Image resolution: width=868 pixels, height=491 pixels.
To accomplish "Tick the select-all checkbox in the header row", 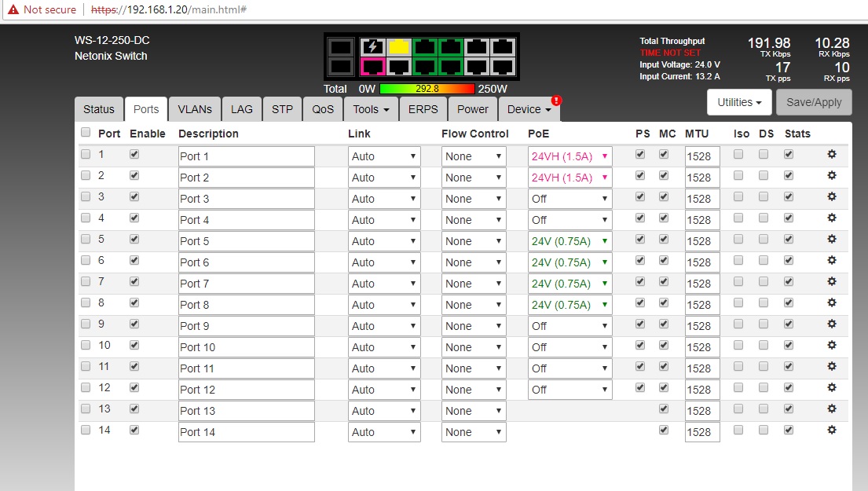I will [x=86, y=133].
